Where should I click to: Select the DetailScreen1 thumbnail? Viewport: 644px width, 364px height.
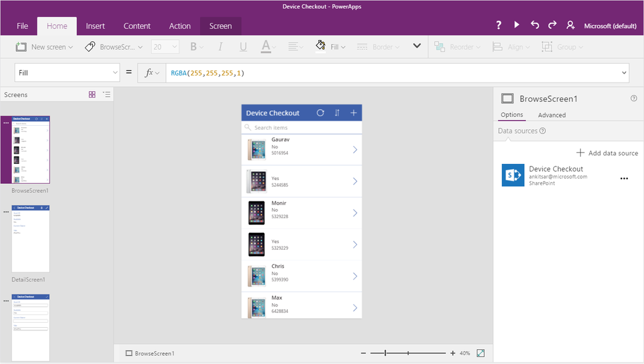tap(30, 239)
